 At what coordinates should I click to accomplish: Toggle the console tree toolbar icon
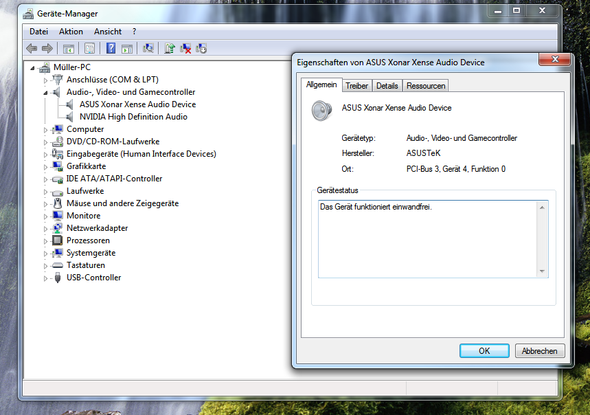tap(68, 48)
